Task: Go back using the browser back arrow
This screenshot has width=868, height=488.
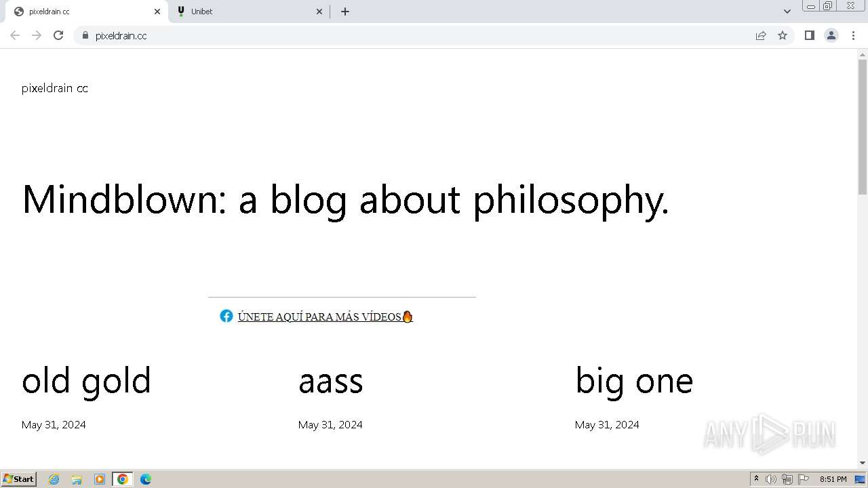Action: (x=15, y=35)
